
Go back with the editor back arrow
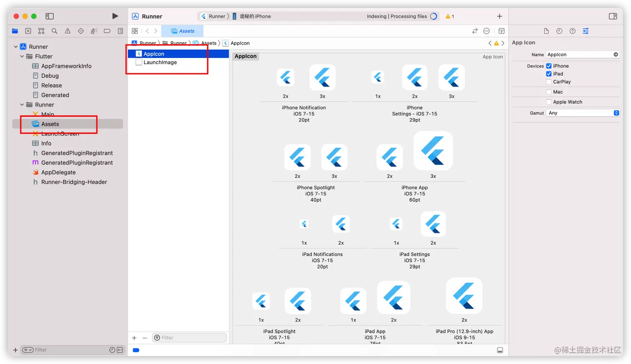[147, 31]
